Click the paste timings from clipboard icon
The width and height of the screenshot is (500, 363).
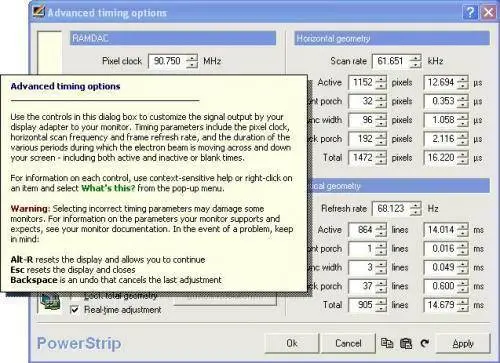click(406, 343)
